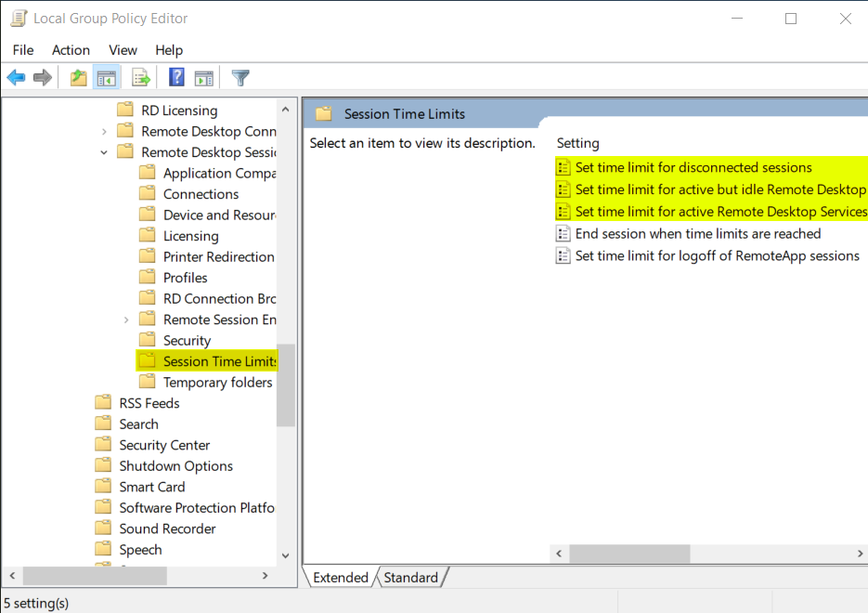The image size is (868, 613).
Task: Open the View menu
Action: 123,50
